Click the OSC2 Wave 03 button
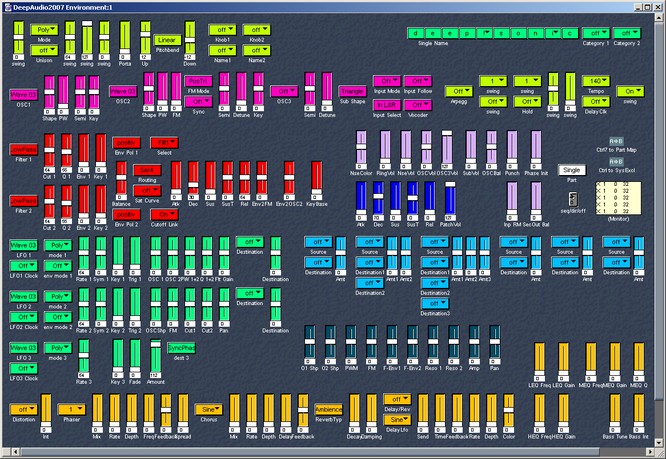The height and width of the screenshot is (459, 666). pos(123,91)
